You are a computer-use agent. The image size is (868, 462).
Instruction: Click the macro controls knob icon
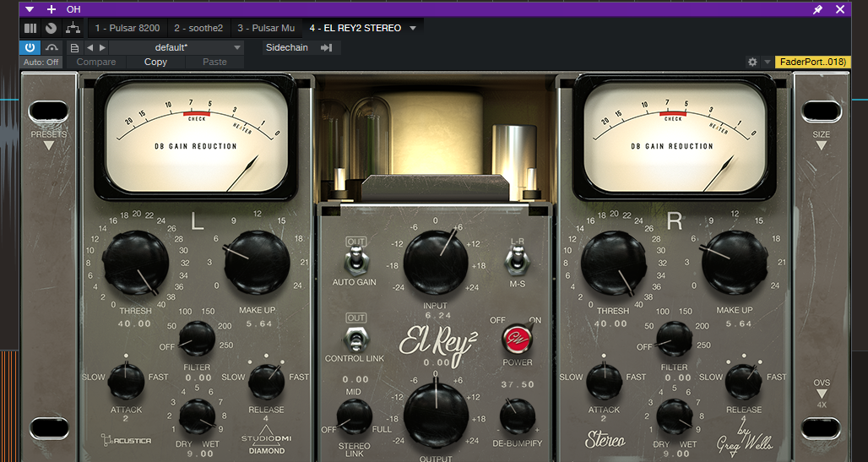point(51,28)
